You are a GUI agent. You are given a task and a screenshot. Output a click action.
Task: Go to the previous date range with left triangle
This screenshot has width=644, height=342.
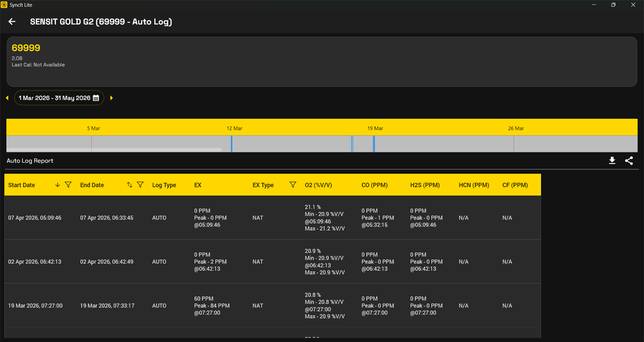[x=7, y=98]
